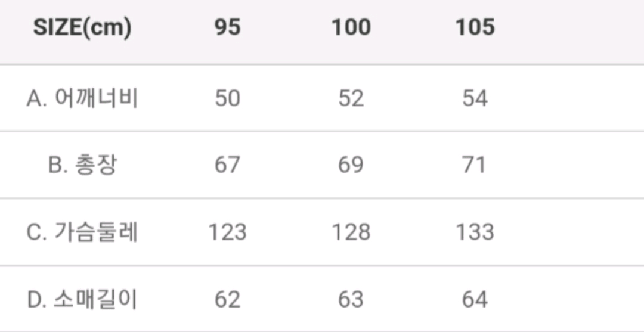Click the B. 총장 row label
Image resolution: width=644 pixels, height=332 pixels.
(x=82, y=165)
